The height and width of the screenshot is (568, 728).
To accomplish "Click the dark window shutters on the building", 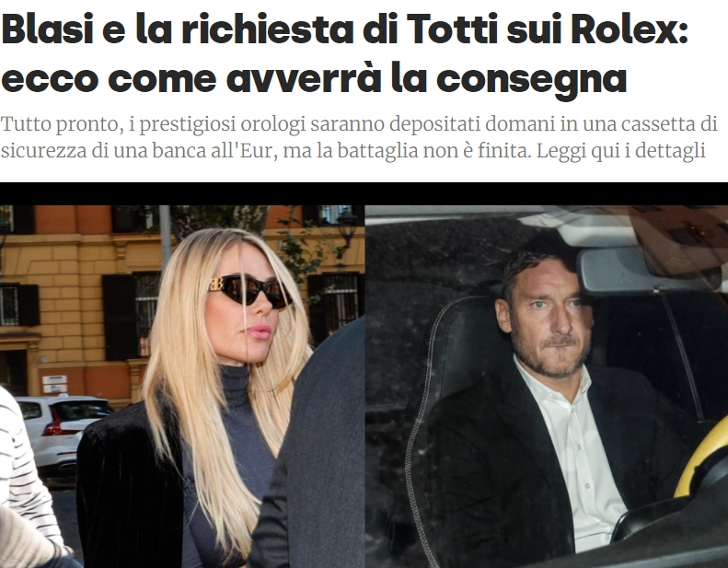I will [x=120, y=317].
